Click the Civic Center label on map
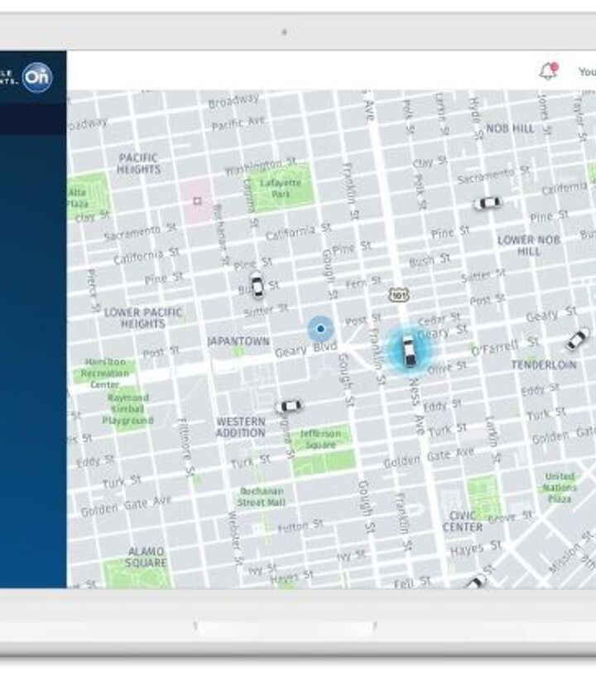The height and width of the screenshot is (700, 596). point(462,520)
